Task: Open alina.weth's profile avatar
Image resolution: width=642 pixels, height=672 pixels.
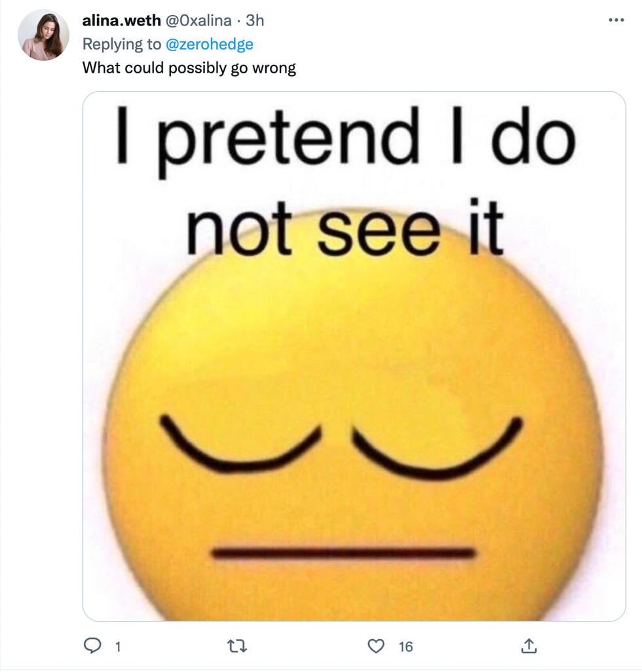Action: click(x=43, y=36)
